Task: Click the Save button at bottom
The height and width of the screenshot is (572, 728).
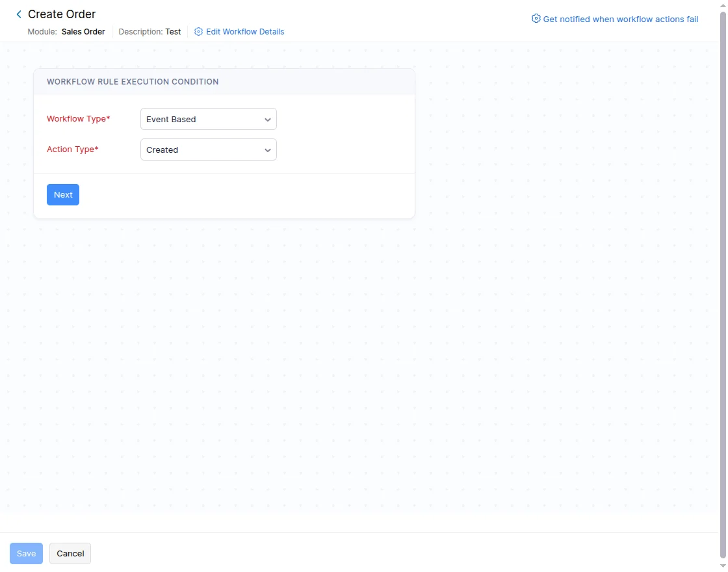Action: tap(26, 554)
